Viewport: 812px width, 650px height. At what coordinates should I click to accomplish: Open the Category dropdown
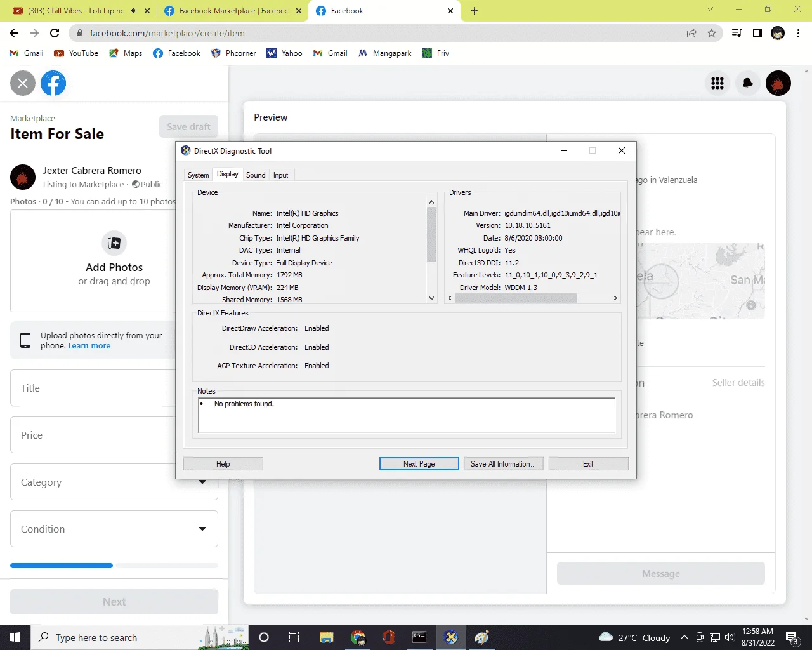coord(114,482)
